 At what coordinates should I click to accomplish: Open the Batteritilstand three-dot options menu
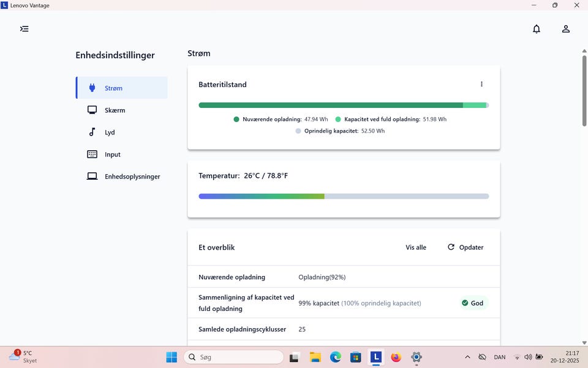tap(481, 84)
